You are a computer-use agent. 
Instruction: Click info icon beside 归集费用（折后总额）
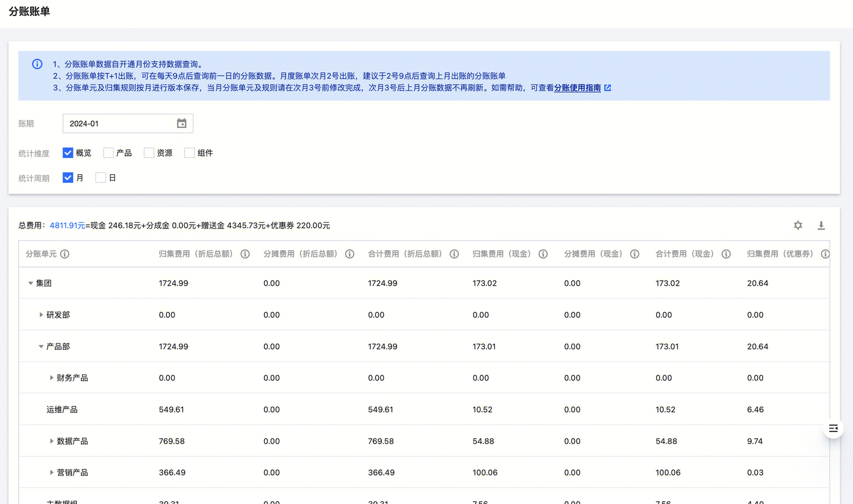pos(245,254)
